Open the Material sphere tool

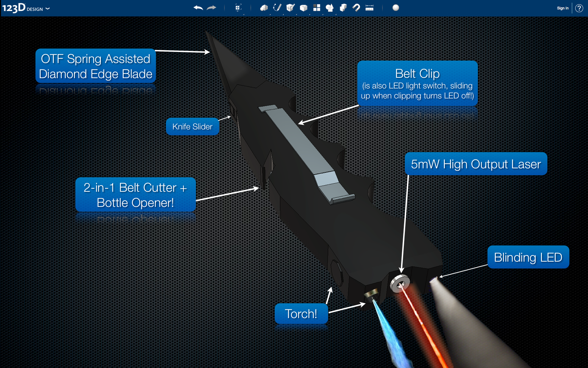tap(396, 8)
